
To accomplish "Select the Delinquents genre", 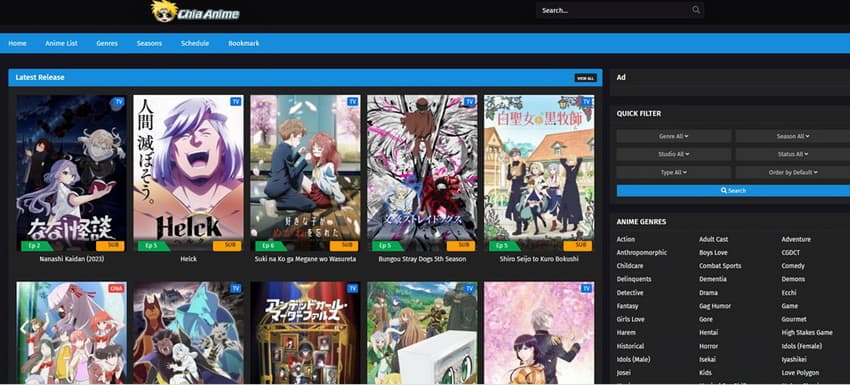I will click(634, 279).
